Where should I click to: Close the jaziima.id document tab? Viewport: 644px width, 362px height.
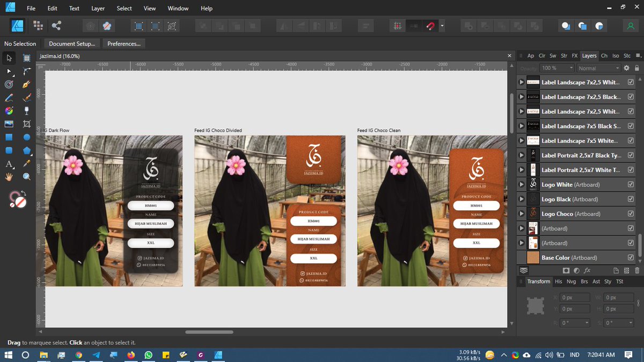tap(510, 56)
